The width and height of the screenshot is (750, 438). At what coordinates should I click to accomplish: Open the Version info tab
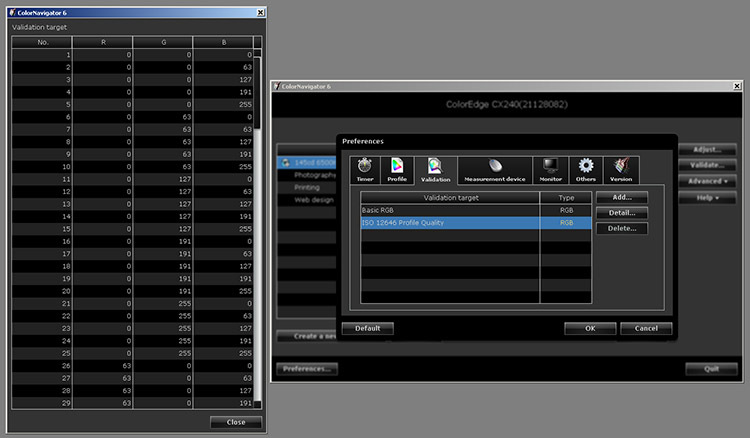pos(621,170)
